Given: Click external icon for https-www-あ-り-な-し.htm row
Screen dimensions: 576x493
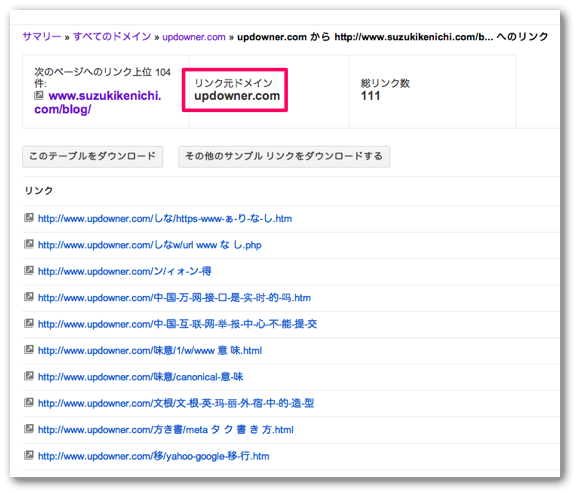Looking at the screenshot, I should coord(29,217).
